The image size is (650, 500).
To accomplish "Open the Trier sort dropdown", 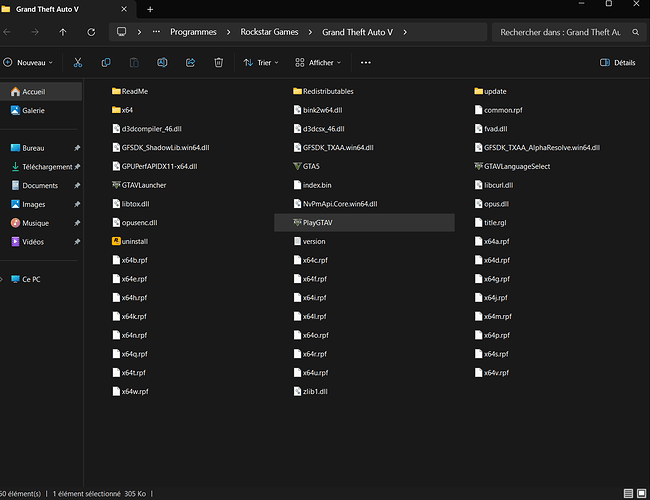I will 261,63.
